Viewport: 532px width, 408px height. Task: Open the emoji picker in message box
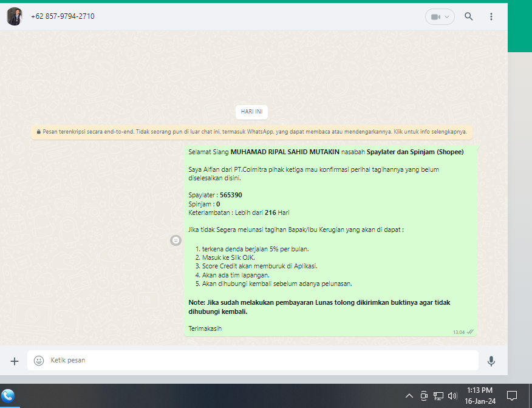pos(39,361)
